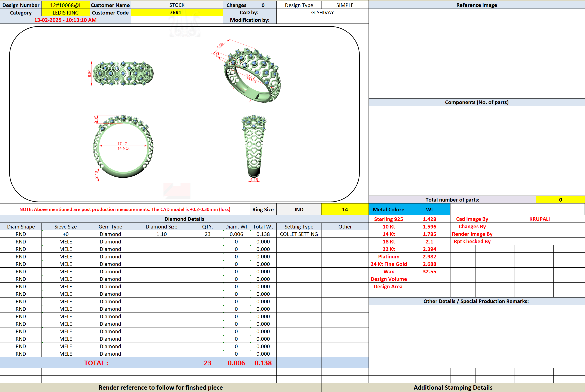Viewport: 585px width, 392px height.
Task: Click the TOTAL : label
Action: [96, 363]
